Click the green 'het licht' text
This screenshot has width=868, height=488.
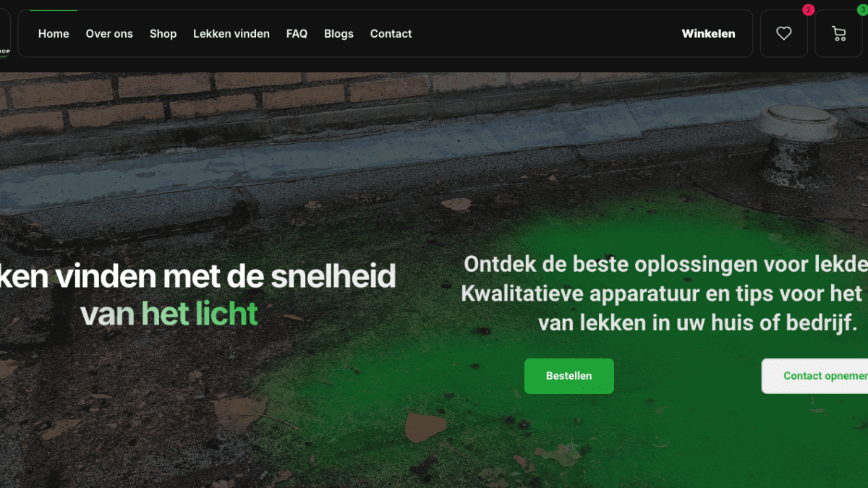[x=200, y=314]
